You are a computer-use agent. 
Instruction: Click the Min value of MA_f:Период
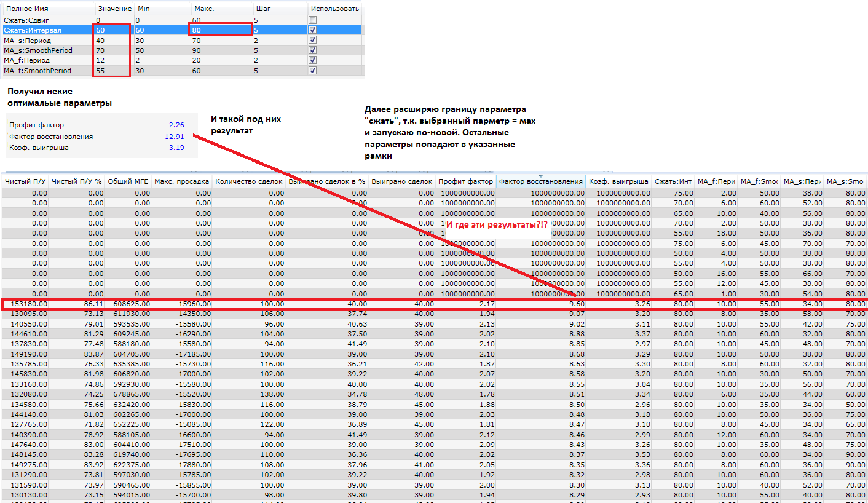point(163,60)
